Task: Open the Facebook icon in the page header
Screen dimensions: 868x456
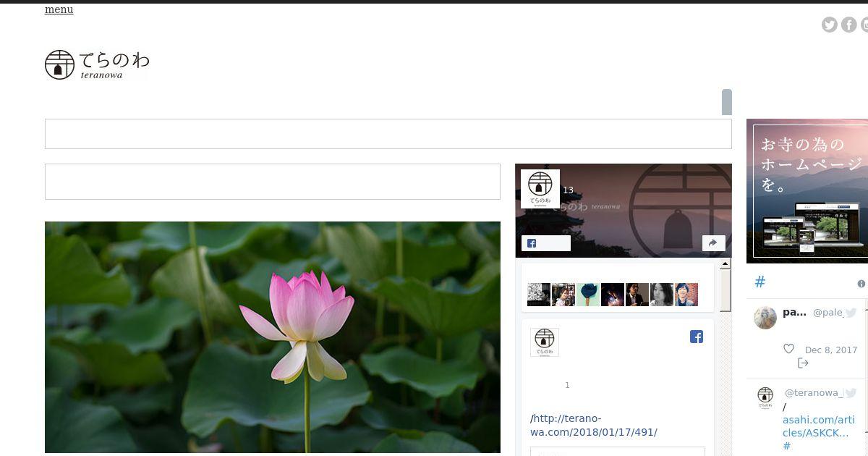Action: [848, 25]
